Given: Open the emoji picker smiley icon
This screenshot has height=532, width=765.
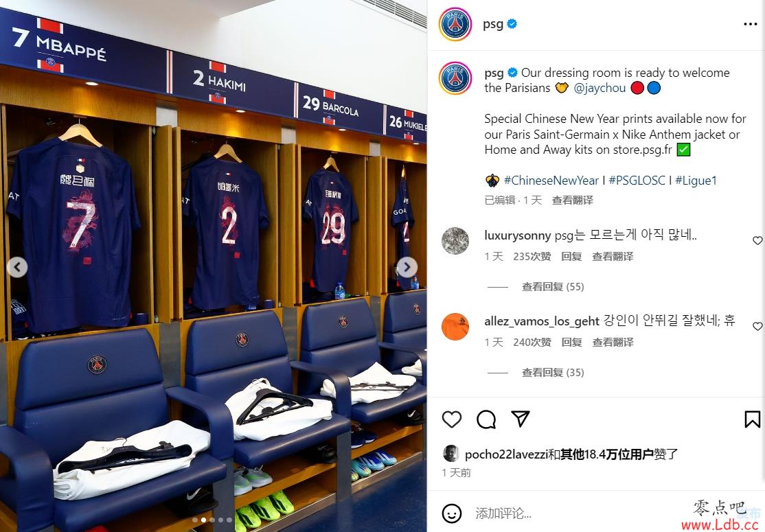Looking at the screenshot, I should (452, 513).
